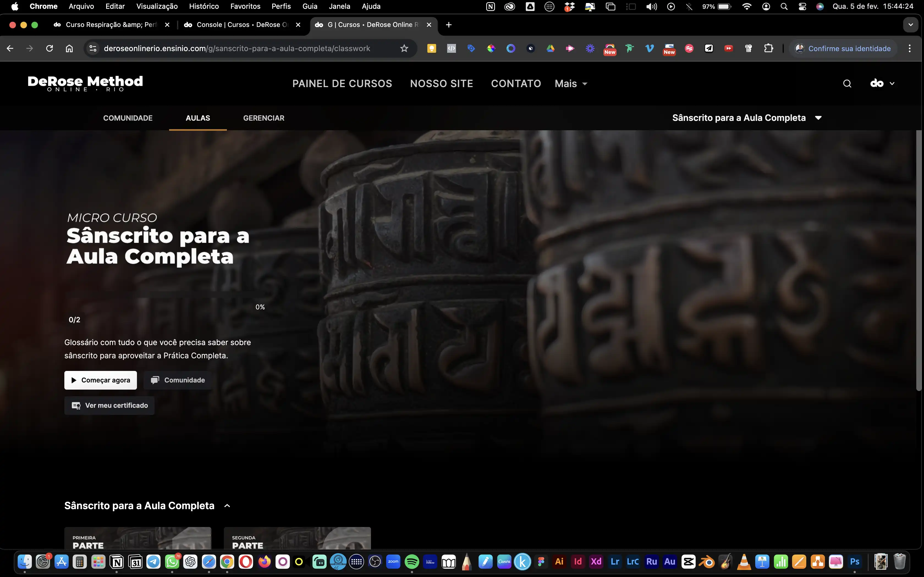Click the browser home icon
Image resolution: width=924 pixels, height=577 pixels.
click(x=69, y=48)
